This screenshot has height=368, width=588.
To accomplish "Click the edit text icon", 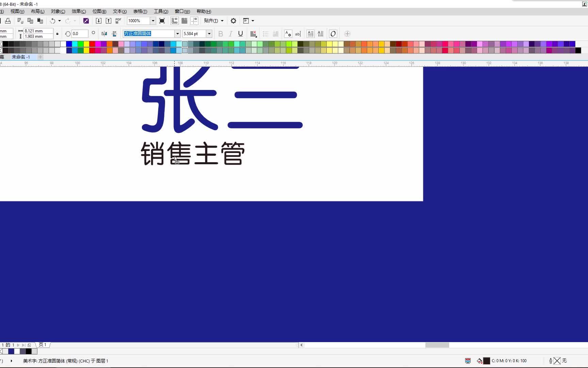I will pyautogui.click(x=298, y=34).
